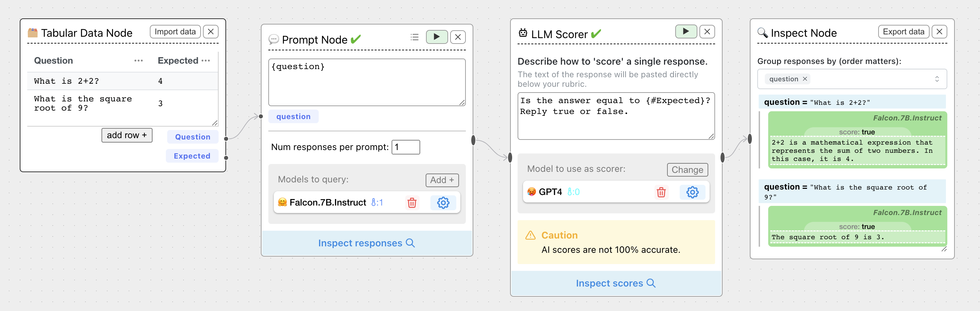This screenshot has height=311, width=980.
Task: Delete the GPT4 scorer model
Action: [x=661, y=192]
